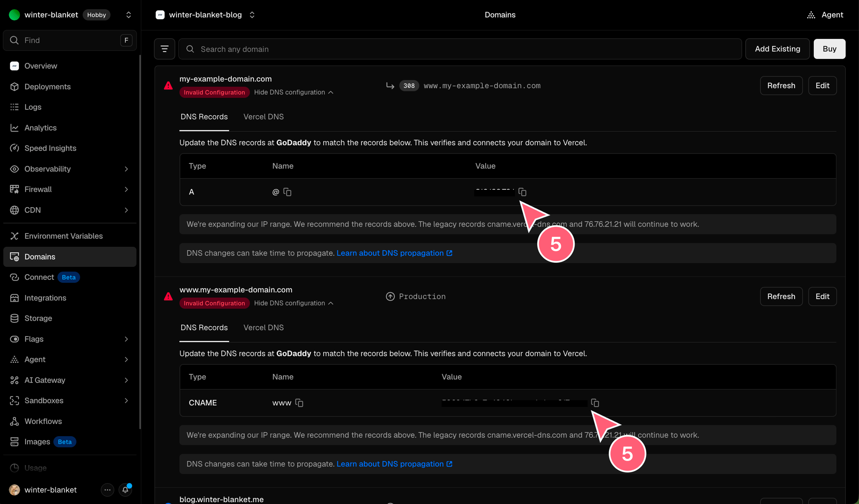Screen dimensions: 859x504
Task: Copy the CNAME record value
Action: tap(595, 403)
